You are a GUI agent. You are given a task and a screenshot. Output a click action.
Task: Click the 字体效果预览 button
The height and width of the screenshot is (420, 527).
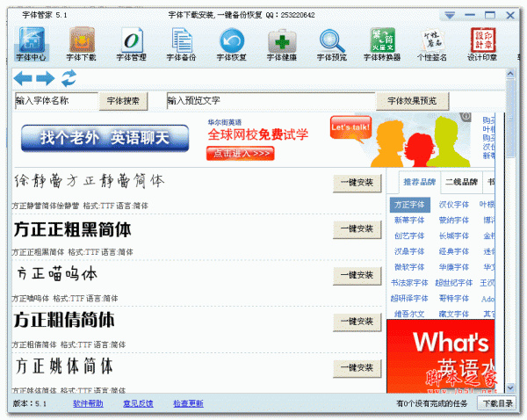coord(412,101)
